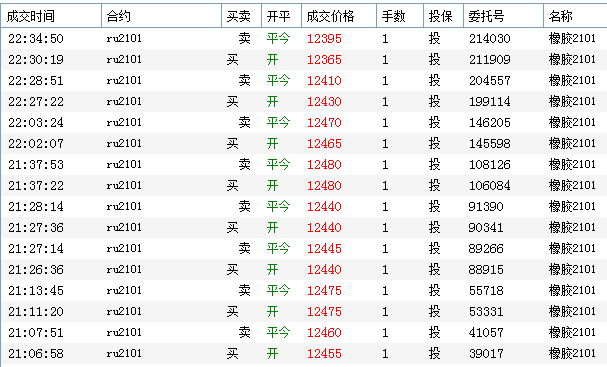
Task: Select order number 53331
Action: [486, 312]
